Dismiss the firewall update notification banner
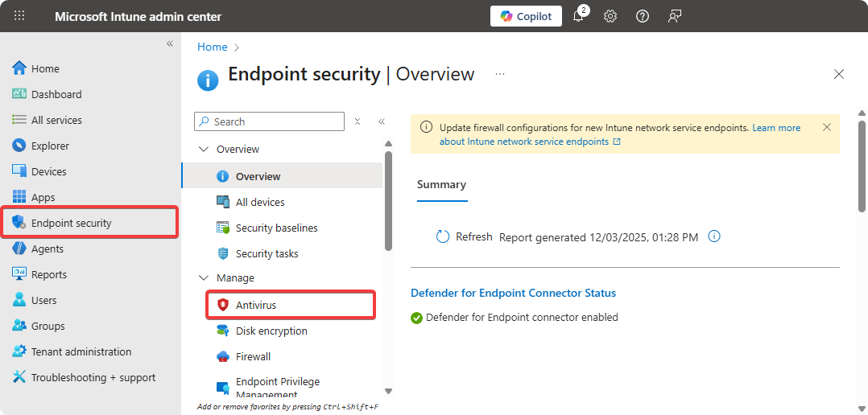Image resolution: width=868 pixels, height=415 pixels. pyautogui.click(x=826, y=127)
